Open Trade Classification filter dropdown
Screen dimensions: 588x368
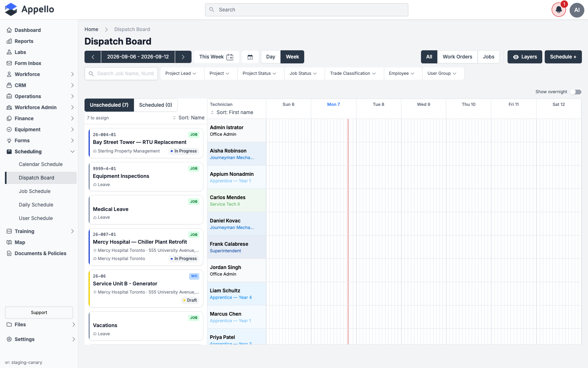(x=353, y=74)
